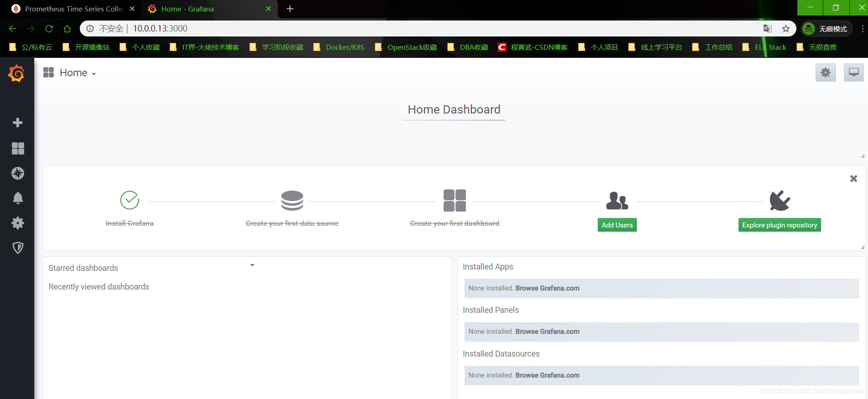Click Install Grafana step label
The height and width of the screenshot is (399, 868).
129,223
